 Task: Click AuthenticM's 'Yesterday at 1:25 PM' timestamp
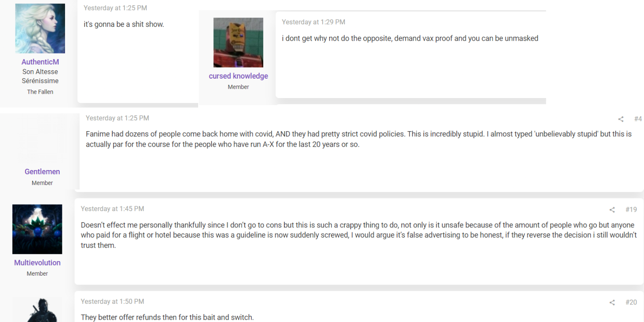pyautogui.click(x=115, y=8)
